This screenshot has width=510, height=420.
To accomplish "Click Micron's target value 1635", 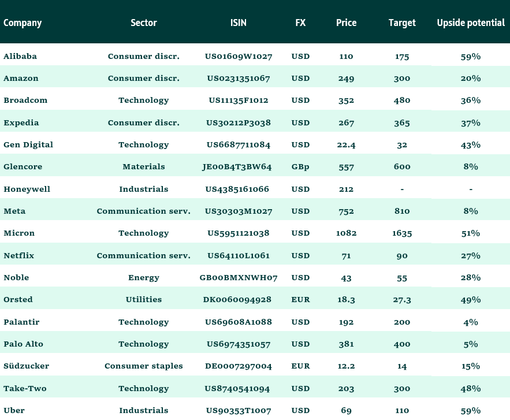I will 402,233.
